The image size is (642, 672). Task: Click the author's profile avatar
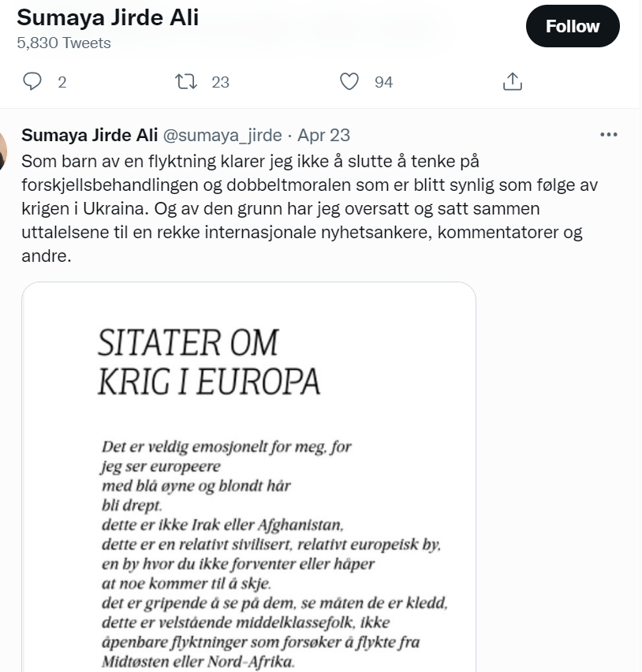pos(3,149)
